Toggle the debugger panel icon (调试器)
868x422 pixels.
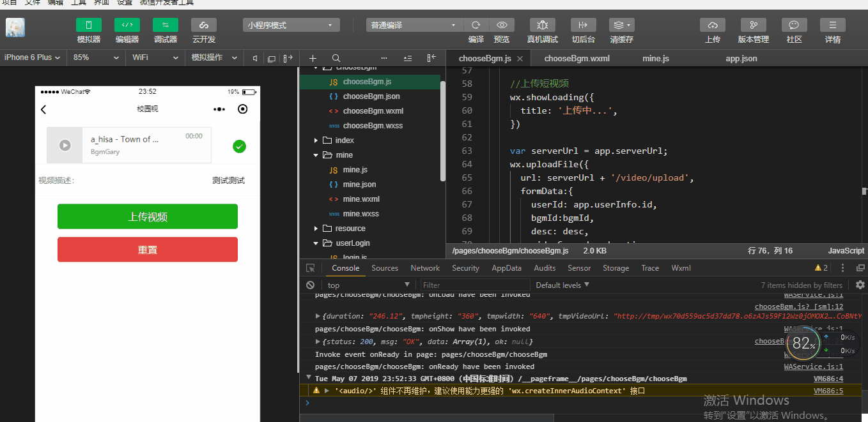point(166,25)
